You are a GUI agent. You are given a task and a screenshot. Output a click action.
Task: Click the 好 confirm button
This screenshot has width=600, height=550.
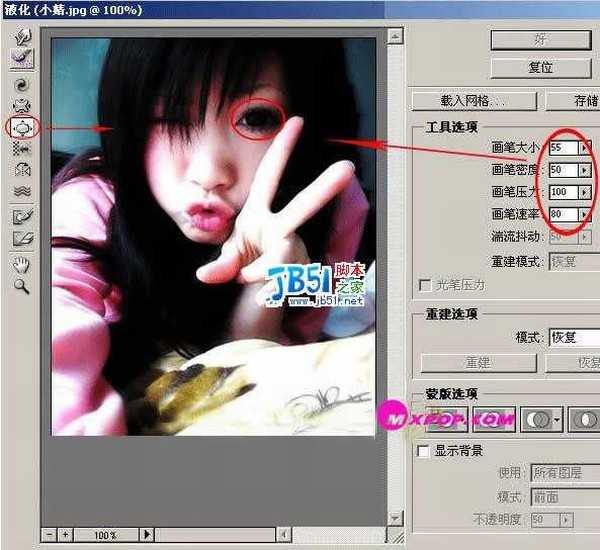click(541, 40)
